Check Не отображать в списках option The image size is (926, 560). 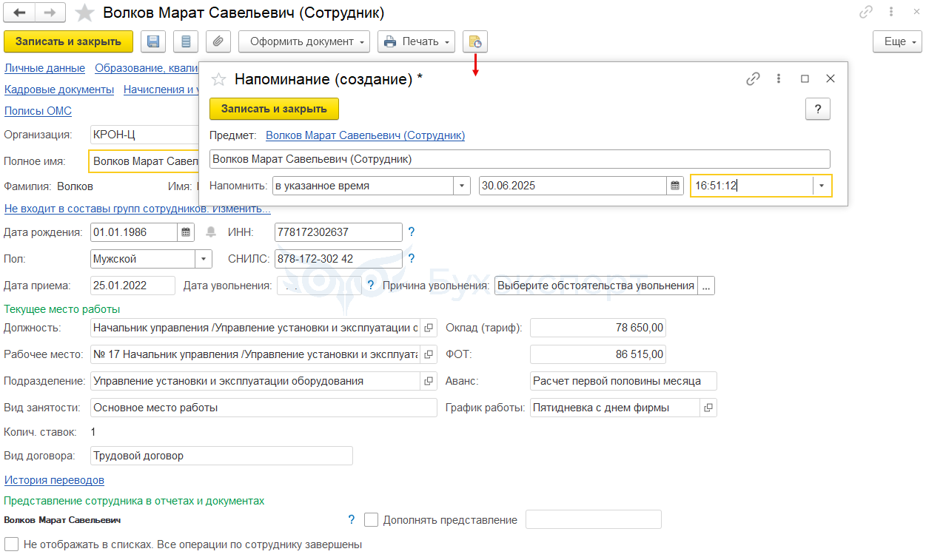pos(12,544)
